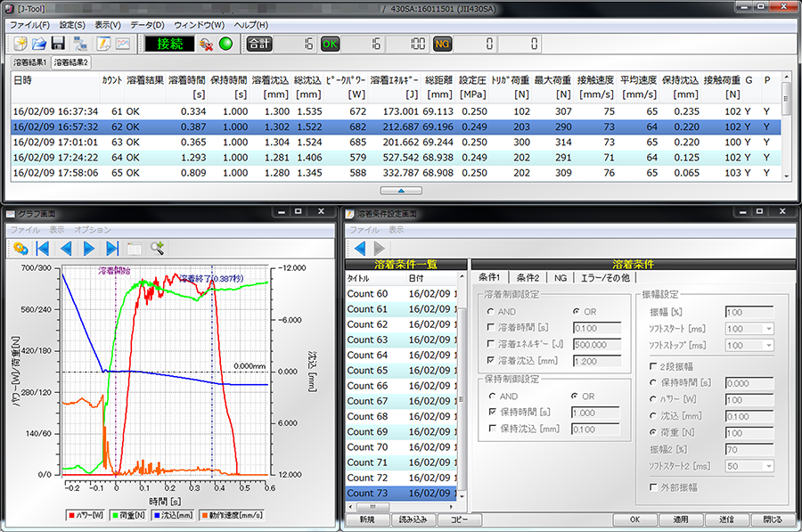
Task: Enable the 2段振幅 checkbox
Action: click(653, 366)
